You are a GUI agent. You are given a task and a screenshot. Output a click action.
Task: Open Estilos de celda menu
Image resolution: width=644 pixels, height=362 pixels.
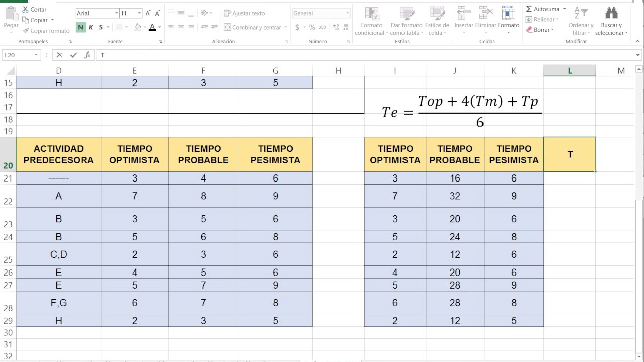click(x=437, y=21)
